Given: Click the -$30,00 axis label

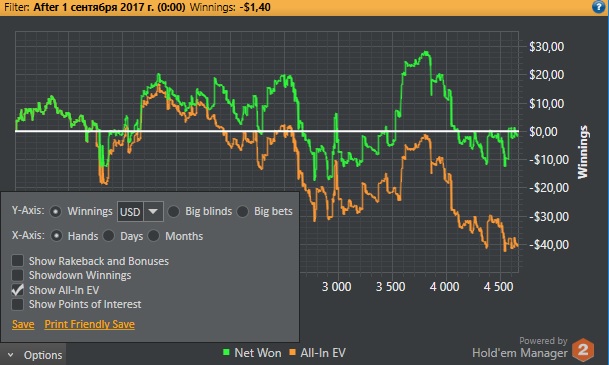Looking at the screenshot, I should (x=549, y=216).
